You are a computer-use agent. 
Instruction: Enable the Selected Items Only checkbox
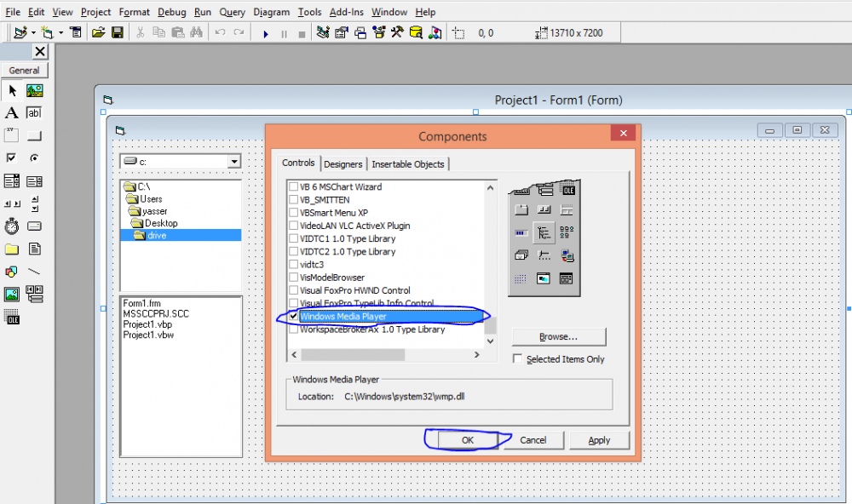click(517, 359)
